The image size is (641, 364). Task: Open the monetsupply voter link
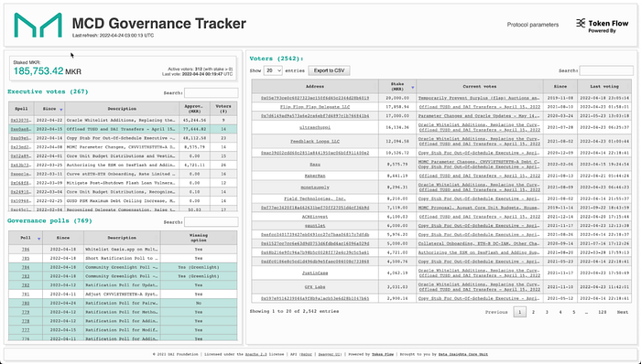315,187
